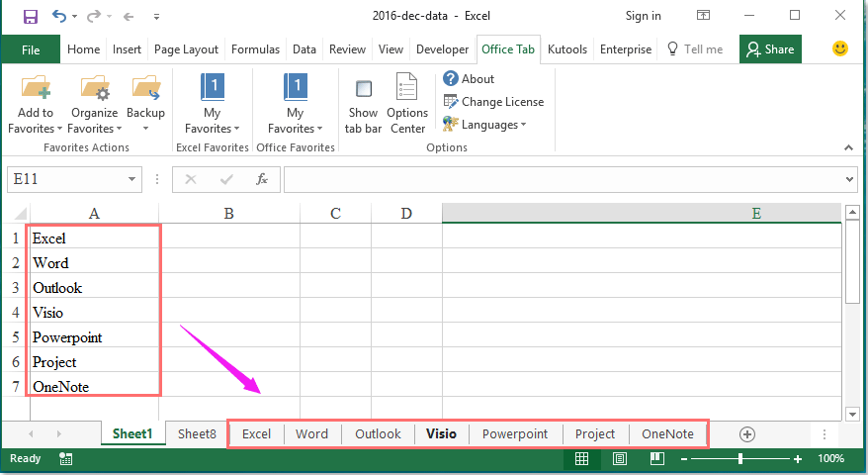868x475 pixels.
Task: Open the Powerpoint sheet tab
Action: pyautogui.click(x=515, y=434)
